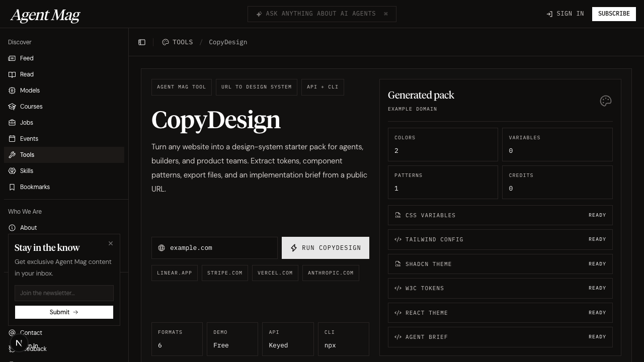Click SIGN IN in the header
The height and width of the screenshot is (362, 644).
[565, 14]
